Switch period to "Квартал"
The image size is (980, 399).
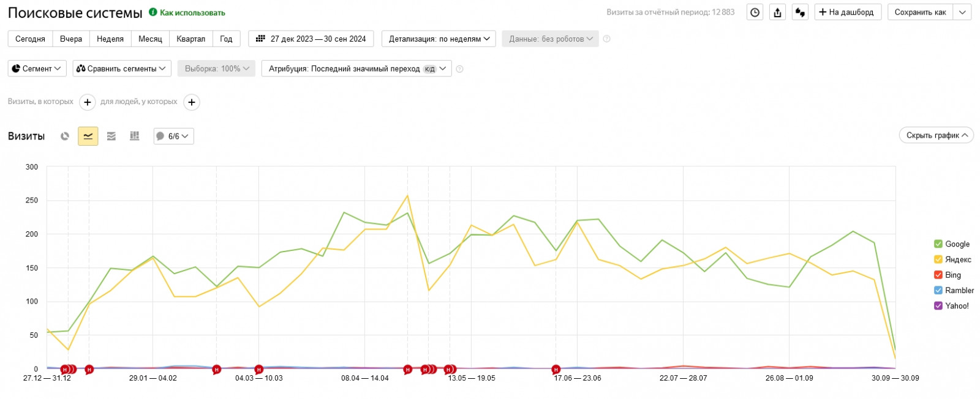click(190, 39)
